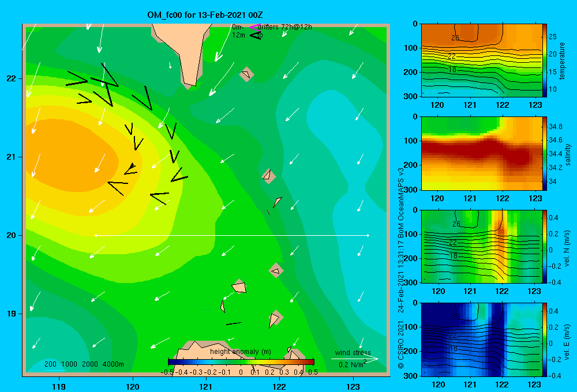Viewport: 577px width, 392px height.
Task: Click the main map's 123 longitude label
Action: click(353, 386)
